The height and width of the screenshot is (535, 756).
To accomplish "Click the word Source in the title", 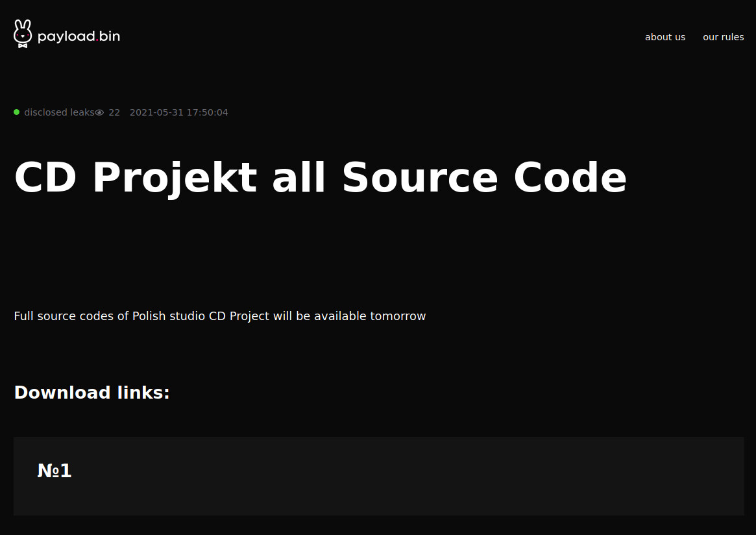I will pos(420,177).
